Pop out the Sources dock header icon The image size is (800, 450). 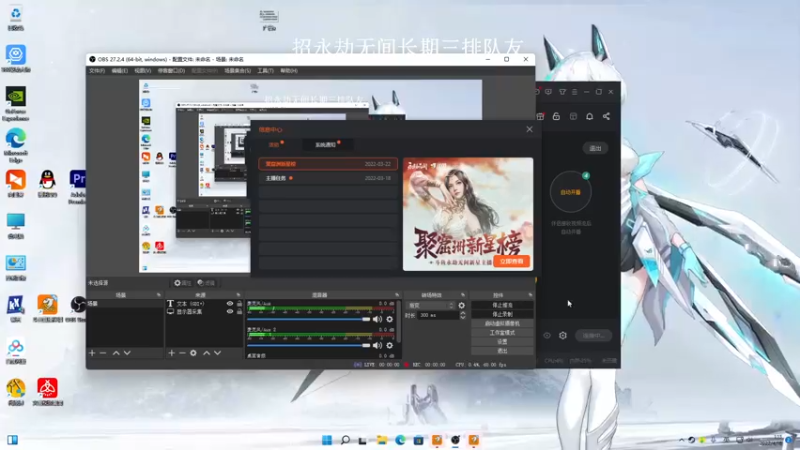238,295
